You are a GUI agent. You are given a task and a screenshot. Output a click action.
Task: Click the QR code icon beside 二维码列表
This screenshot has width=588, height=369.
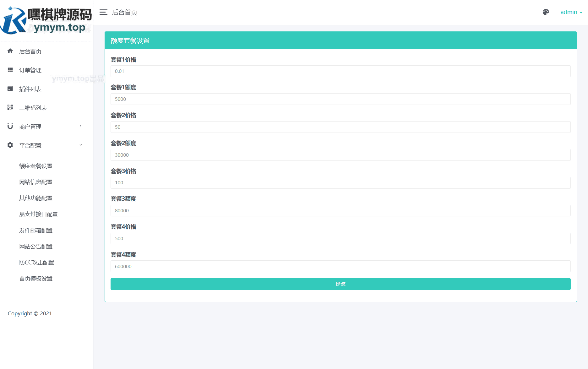(10, 107)
